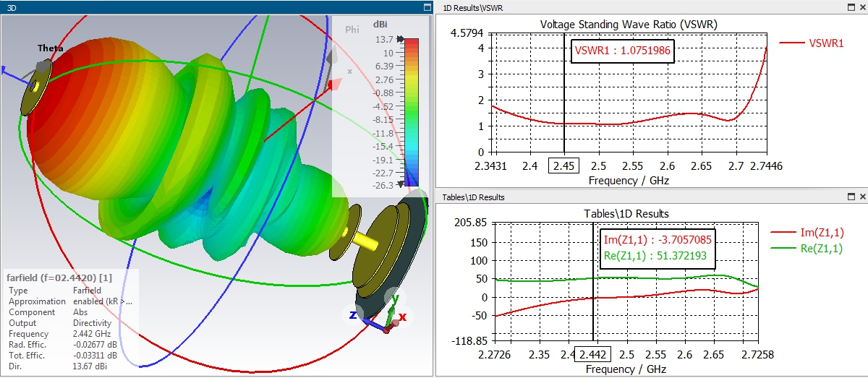The height and width of the screenshot is (378, 868).
Task: Click the 13.7 maximum value on color scale
Action: click(383, 39)
